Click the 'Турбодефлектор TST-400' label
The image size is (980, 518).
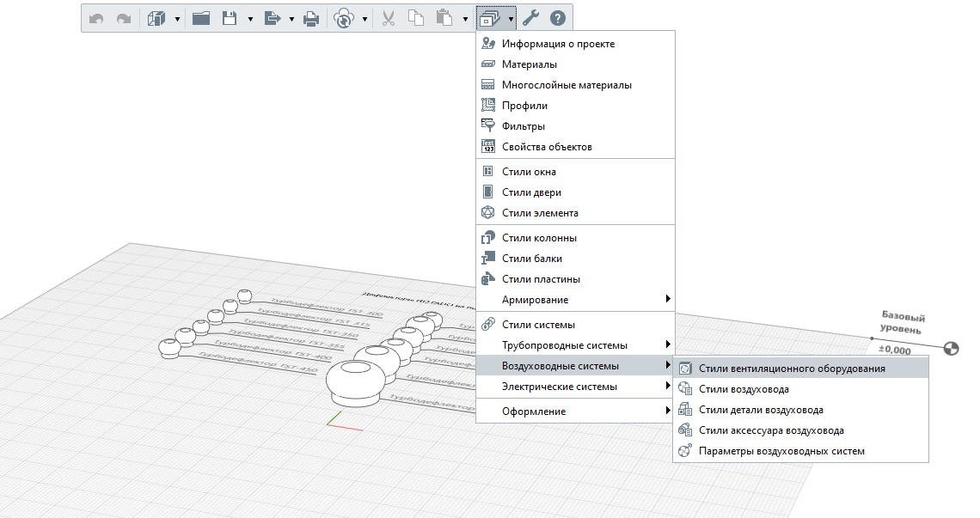point(272,351)
